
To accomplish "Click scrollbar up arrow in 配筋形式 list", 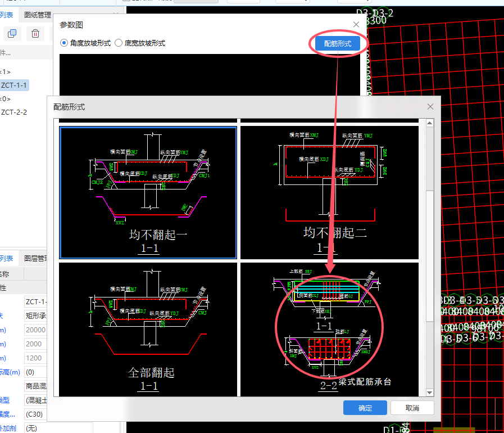I will tap(430, 123).
